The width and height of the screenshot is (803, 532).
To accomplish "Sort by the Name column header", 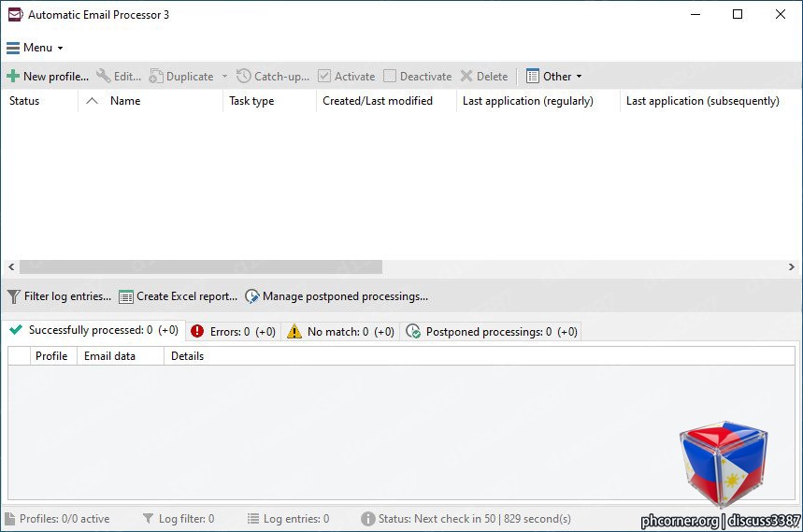I will tap(151, 101).
